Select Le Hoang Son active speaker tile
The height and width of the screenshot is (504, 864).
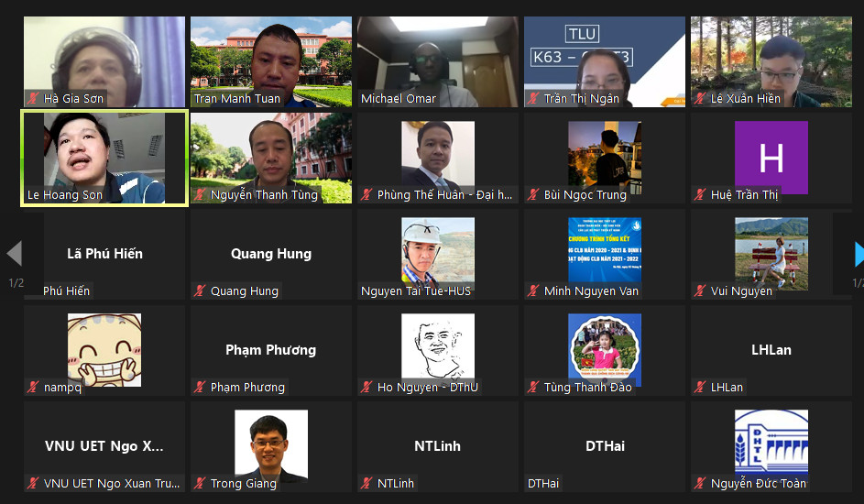(104, 159)
